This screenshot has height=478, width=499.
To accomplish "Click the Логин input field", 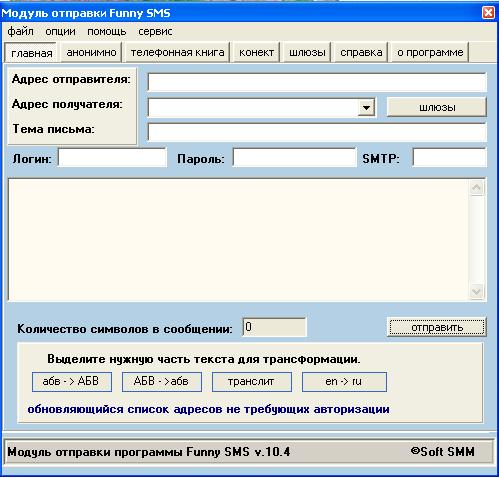I will click(x=112, y=158).
